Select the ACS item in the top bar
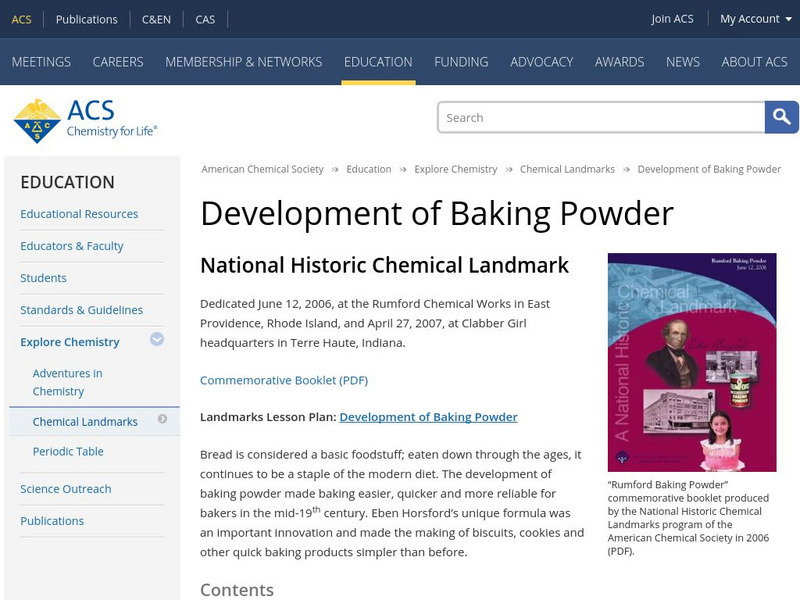 click(x=21, y=18)
